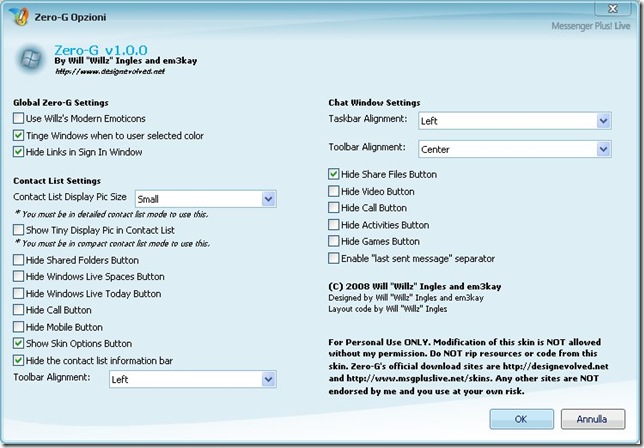Screen dimensions: 644x448
Task: Click Layout code by Will Ingles text
Action: (388, 309)
